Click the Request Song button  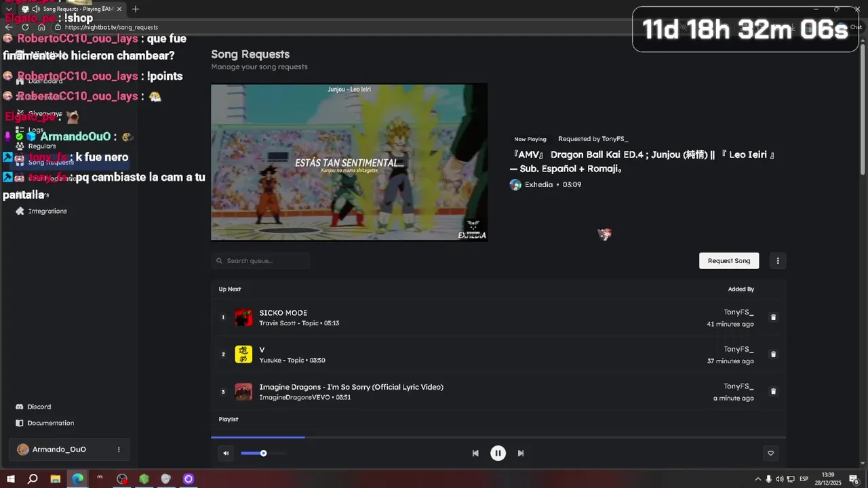tap(729, 261)
